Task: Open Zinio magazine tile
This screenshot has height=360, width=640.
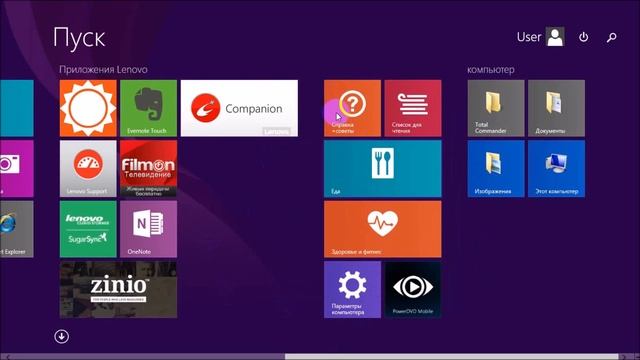Action: point(118,290)
